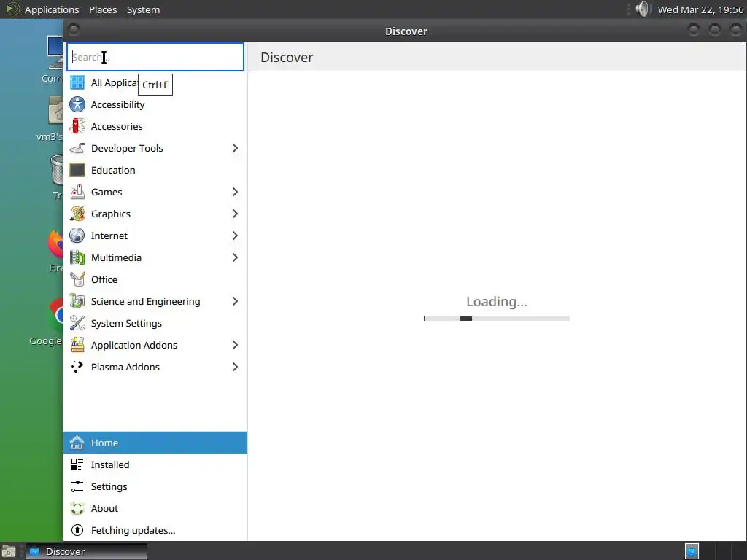747x560 pixels.
Task: Expand Plasma Addons chevron
Action: 235,367
